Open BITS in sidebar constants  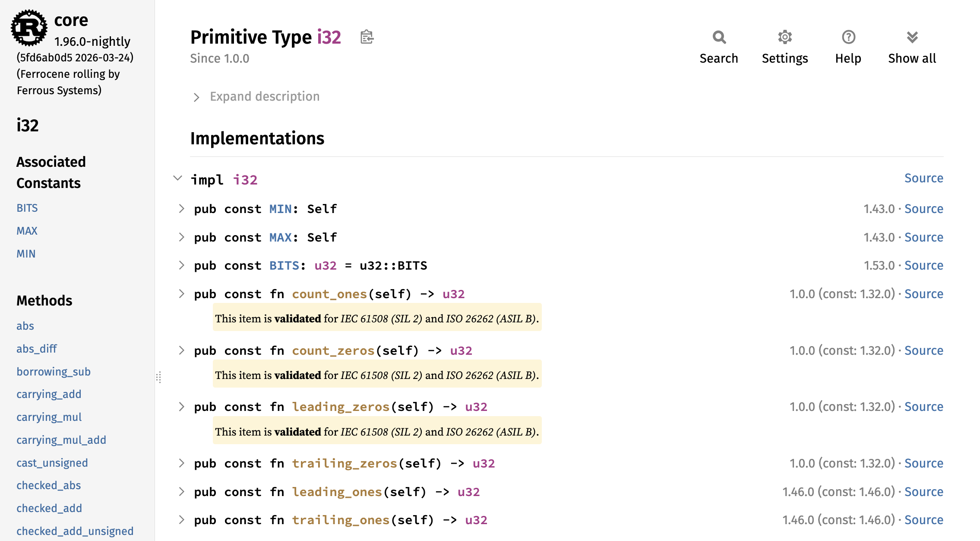coord(27,208)
